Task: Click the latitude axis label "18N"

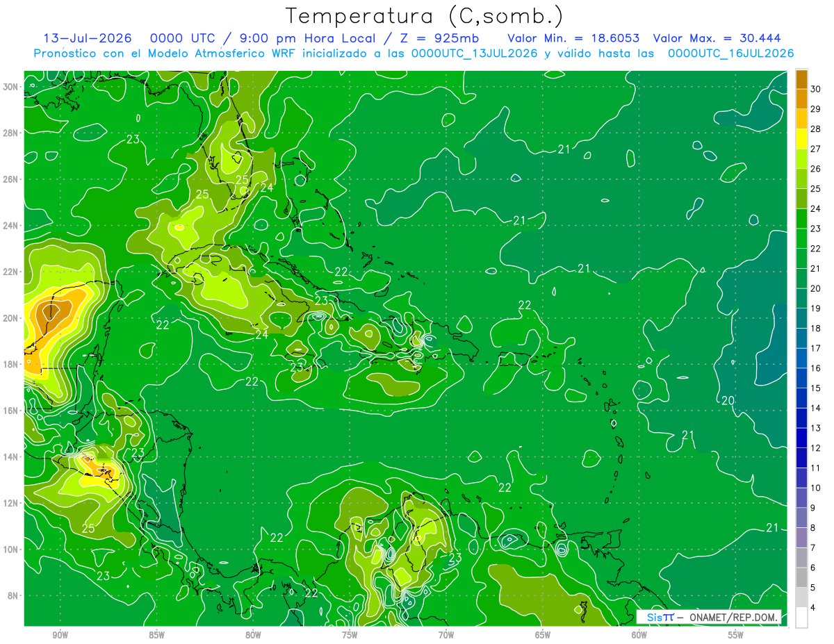Action: (x=11, y=364)
